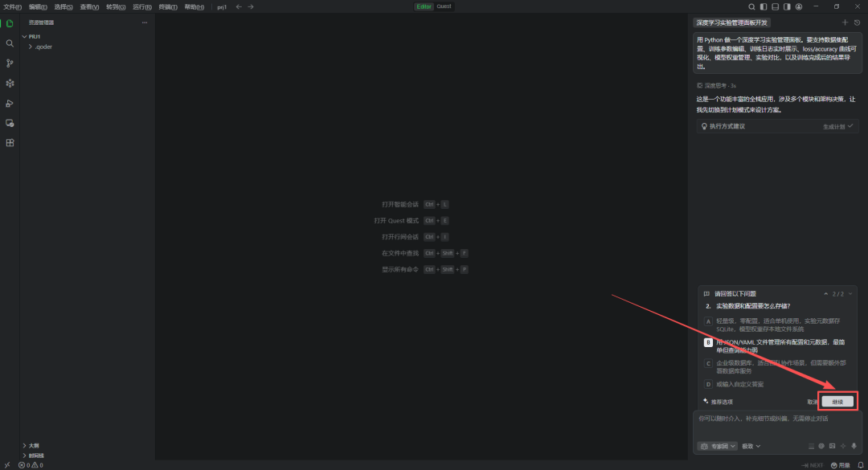Open the 专家团 mode dropdown
868x470 pixels.
pyautogui.click(x=717, y=446)
